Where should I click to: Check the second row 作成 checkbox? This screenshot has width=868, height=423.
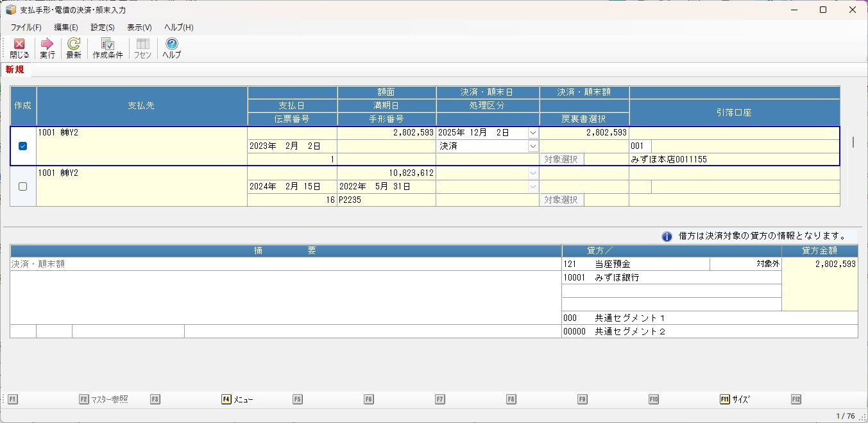click(23, 187)
